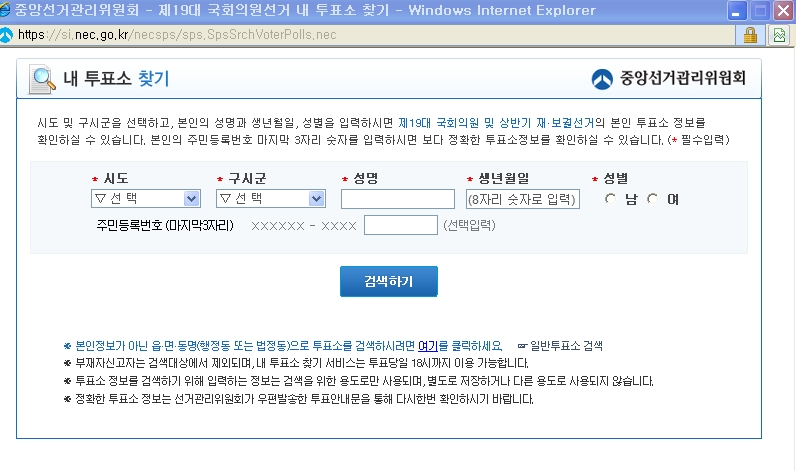This screenshot has width=796, height=471.
Task: Click the 내 투표소 찾기 heading text
Action: click(x=116, y=79)
